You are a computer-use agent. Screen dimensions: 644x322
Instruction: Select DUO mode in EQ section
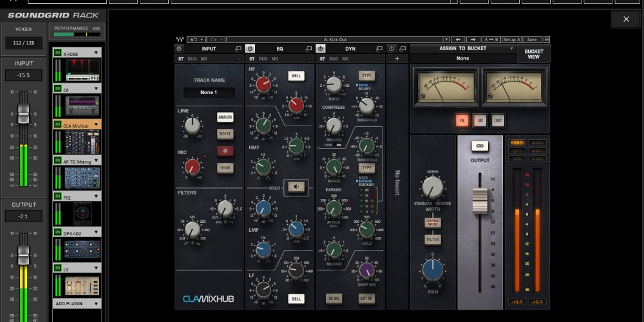[x=263, y=59]
